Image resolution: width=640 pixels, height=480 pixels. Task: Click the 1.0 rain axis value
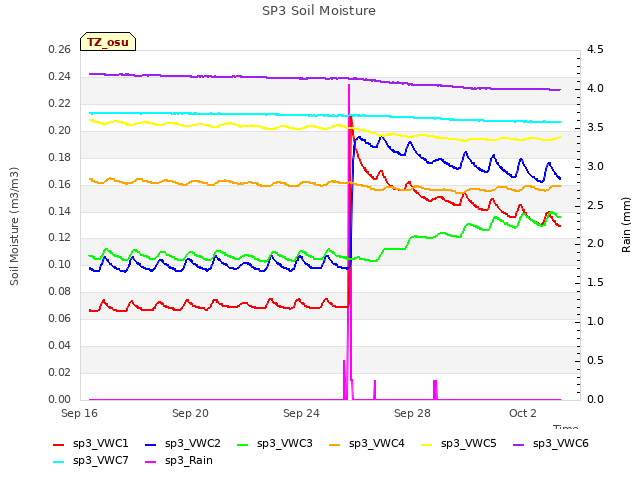point(595,322)
